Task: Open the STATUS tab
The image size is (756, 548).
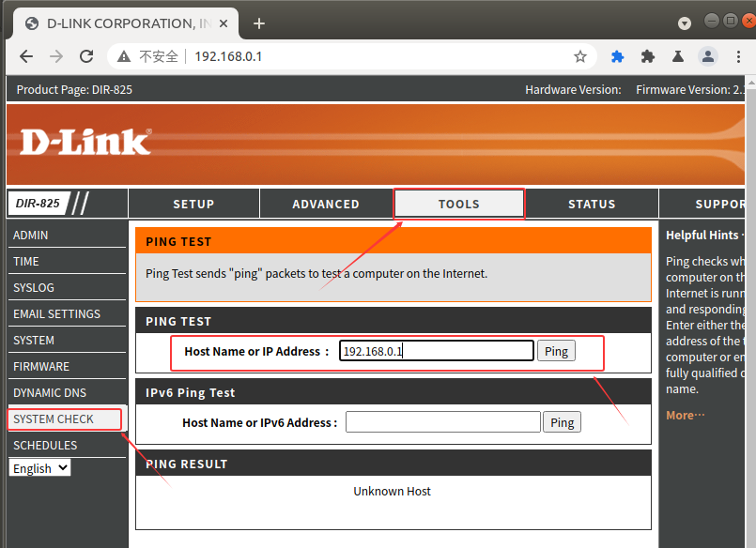Action: (x=592, y=204)
